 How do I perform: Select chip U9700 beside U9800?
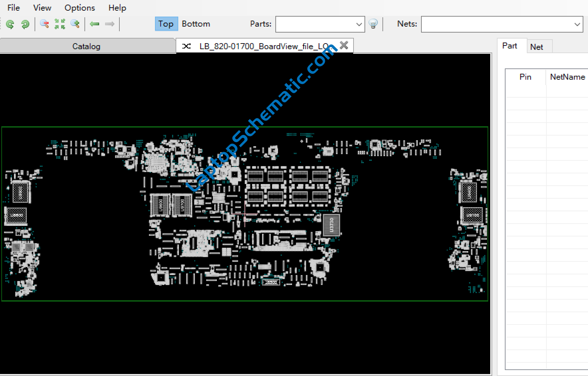pyautogui.click(x=182, y=205)
